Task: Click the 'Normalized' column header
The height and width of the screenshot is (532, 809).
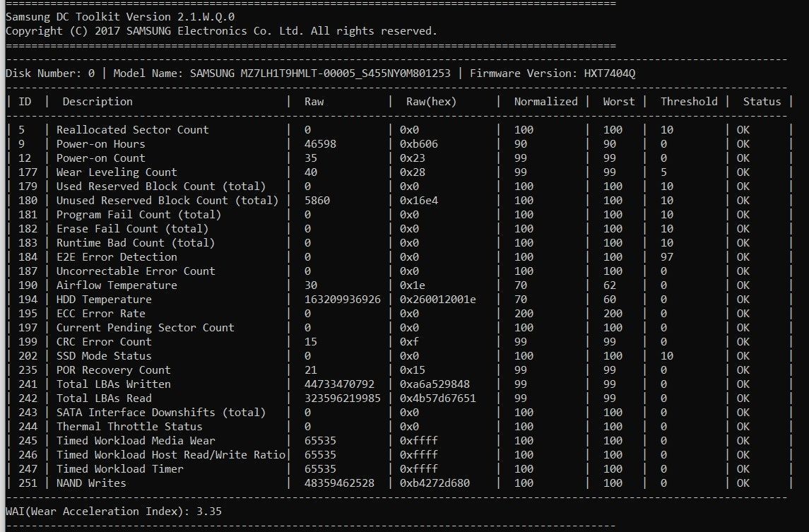Action: (546, 102)
